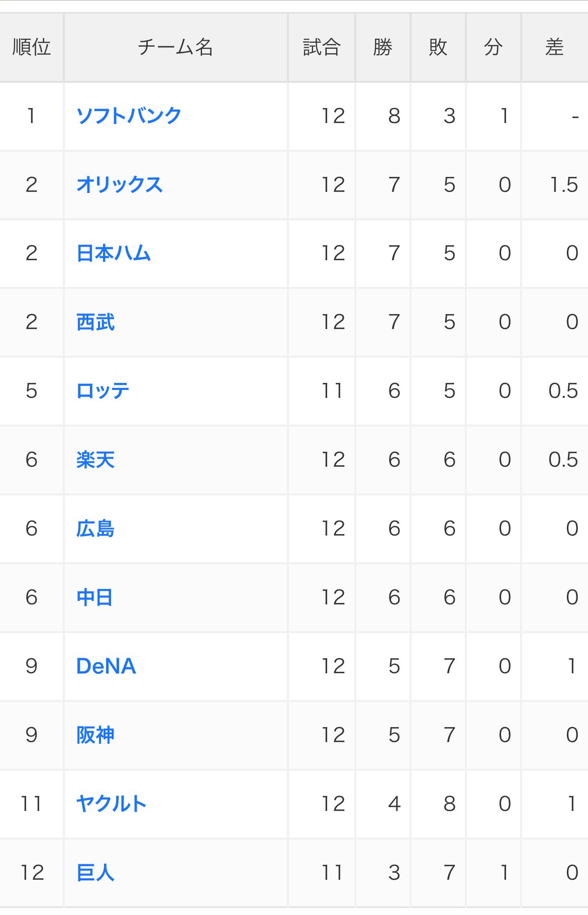Click the 順位 column header

[x=32, y=47]
